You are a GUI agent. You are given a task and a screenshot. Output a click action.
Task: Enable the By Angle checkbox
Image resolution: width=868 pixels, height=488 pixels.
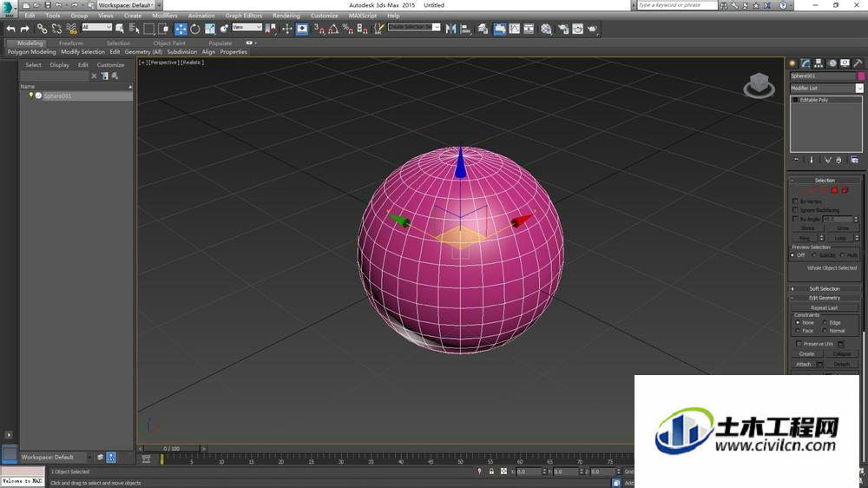point(795,220)
